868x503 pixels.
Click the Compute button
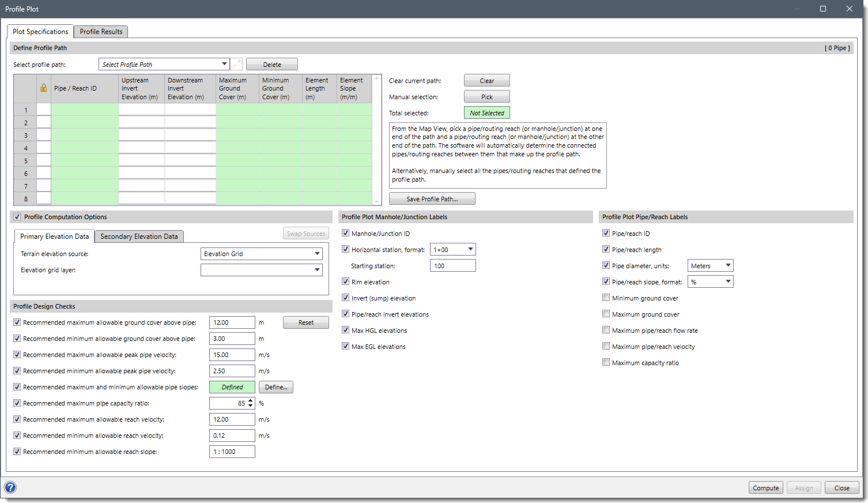click(765, 487)
